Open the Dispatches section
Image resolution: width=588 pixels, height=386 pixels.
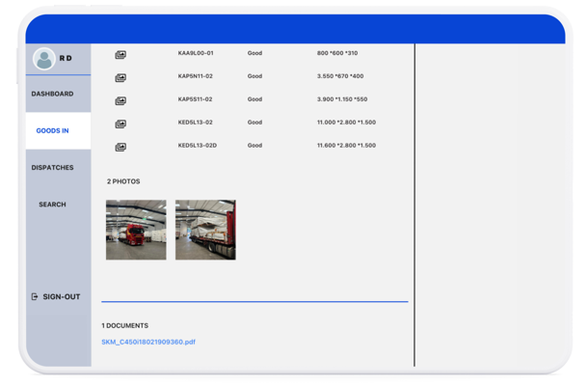coord(52,167)
